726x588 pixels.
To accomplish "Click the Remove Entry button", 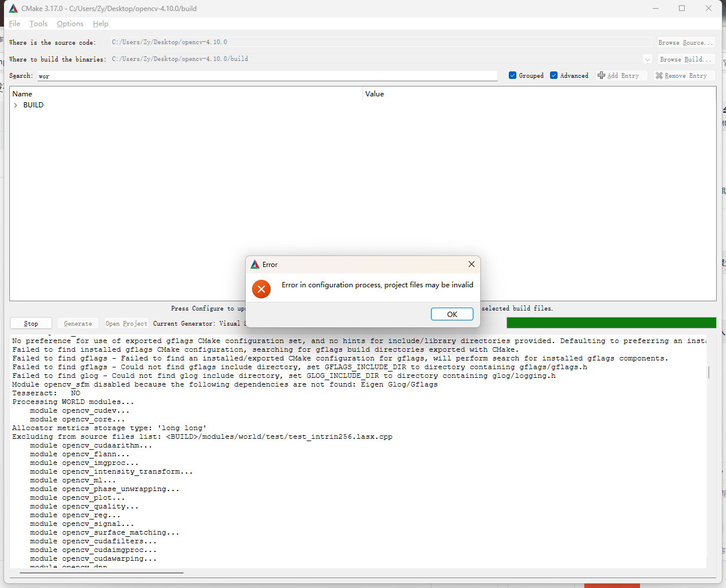I will click(x=684, y=75).
